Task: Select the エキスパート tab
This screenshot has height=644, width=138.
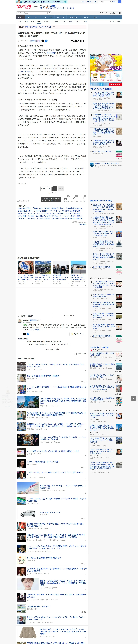Action: pyautogui.click(x=48, y=17)
